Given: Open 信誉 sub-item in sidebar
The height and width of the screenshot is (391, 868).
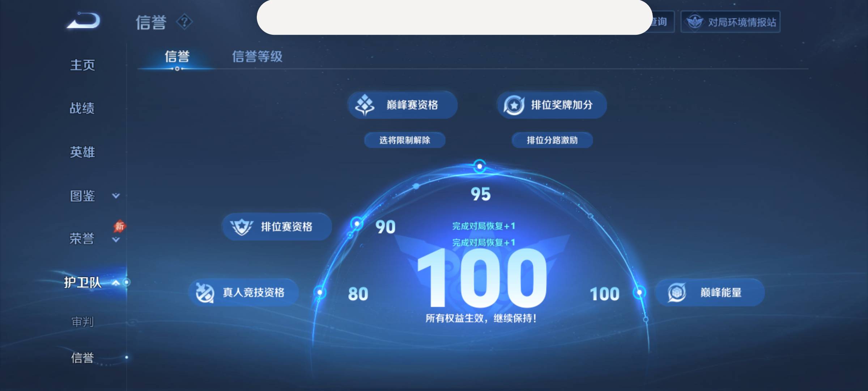Looking at the screenshot, I should (x=82, y=358).
